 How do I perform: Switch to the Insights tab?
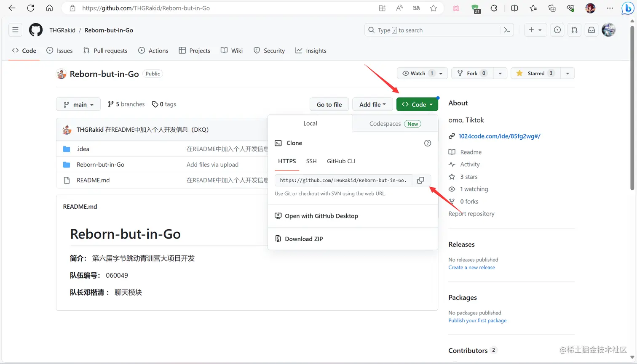(311, 50)
